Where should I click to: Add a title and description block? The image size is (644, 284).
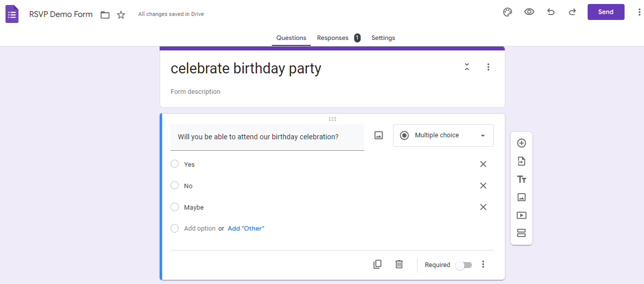521,179
